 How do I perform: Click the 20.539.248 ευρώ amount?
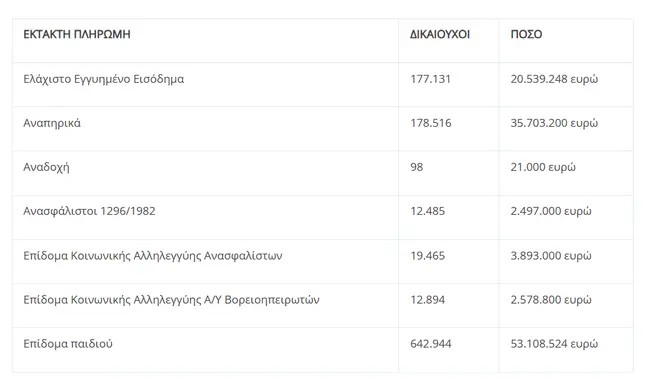[x=554, y=79]
